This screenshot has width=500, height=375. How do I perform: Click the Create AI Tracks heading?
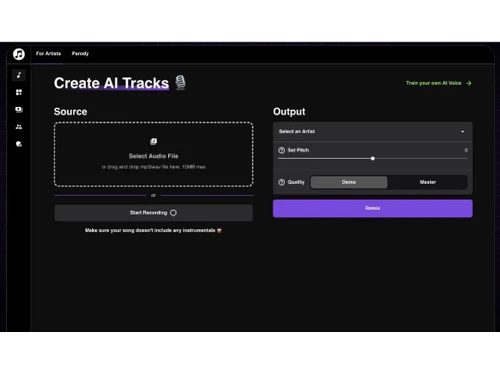[111, 83]
